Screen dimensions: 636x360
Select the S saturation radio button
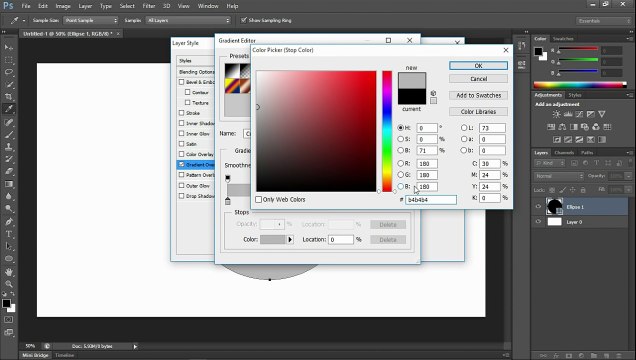(400, 139)
